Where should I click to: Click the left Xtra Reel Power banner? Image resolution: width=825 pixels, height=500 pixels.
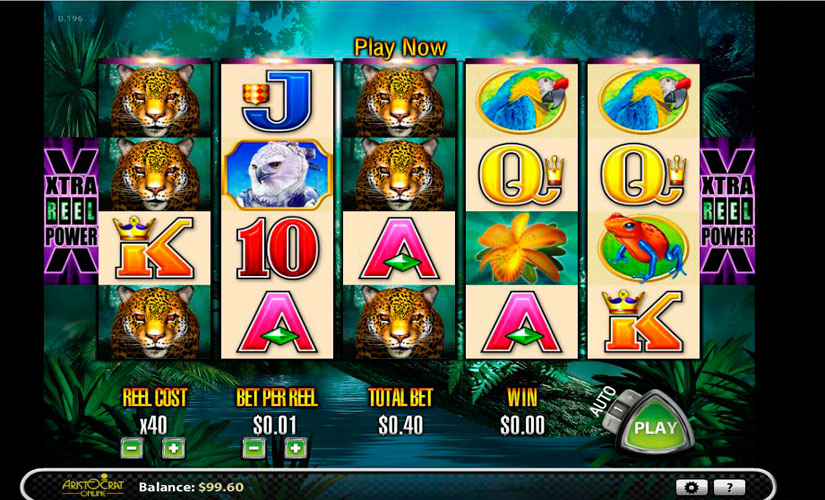tap(71, 211)
